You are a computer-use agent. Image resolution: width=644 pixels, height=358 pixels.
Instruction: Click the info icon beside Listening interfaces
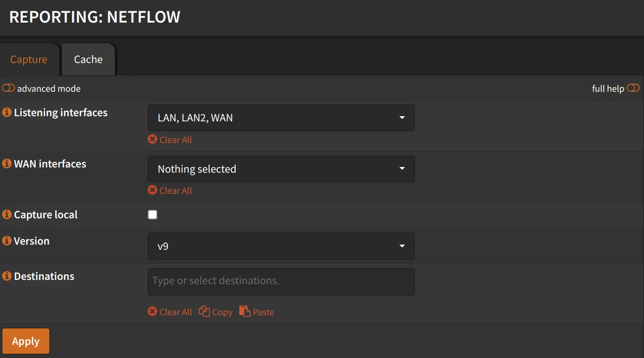(6, 112)
